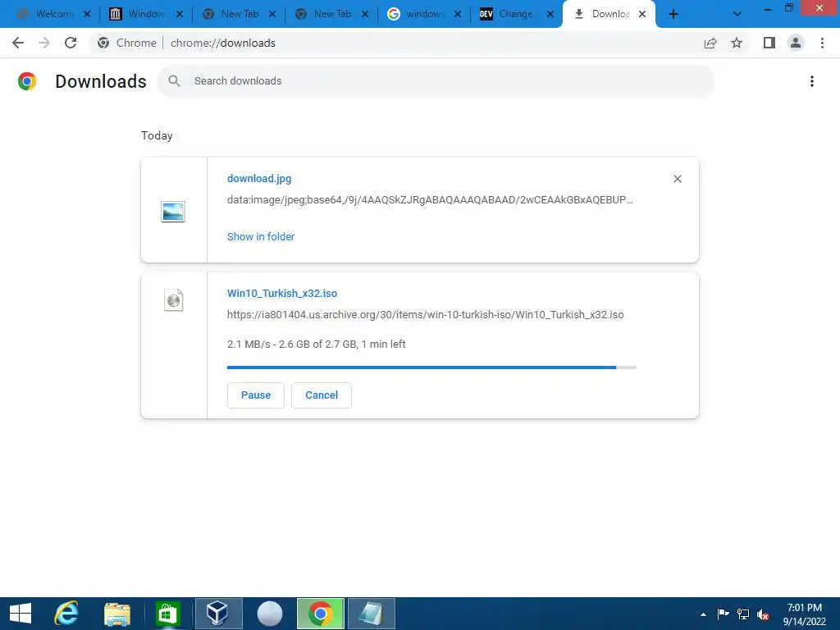Click the Chrome taskbar icon

tap(321, 614)
